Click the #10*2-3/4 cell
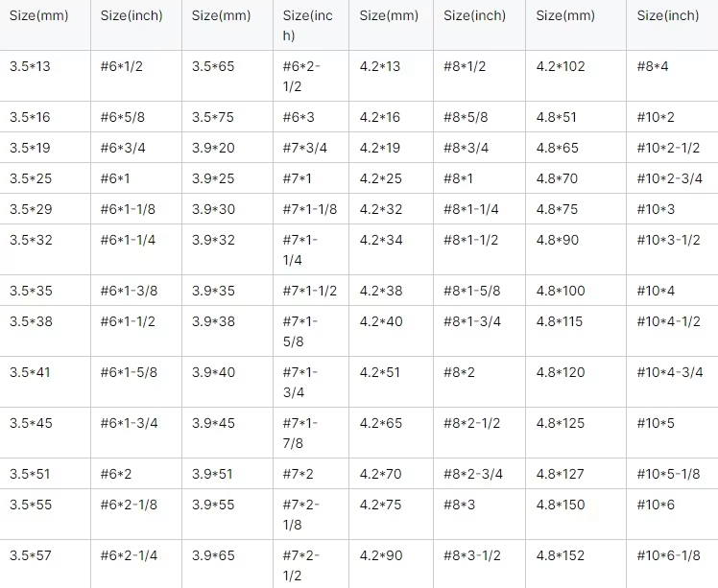 tap(670, 178)
